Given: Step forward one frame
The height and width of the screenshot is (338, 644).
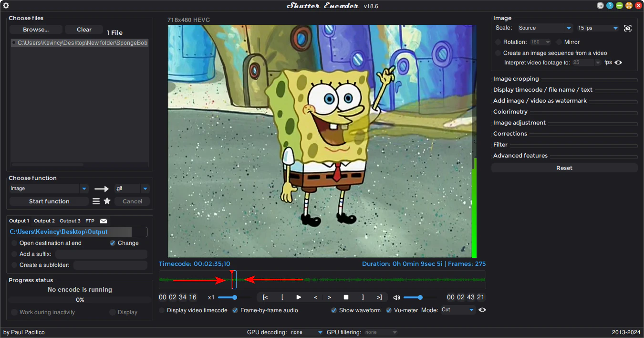Looking at the screenshot, I should click(329, 297).
